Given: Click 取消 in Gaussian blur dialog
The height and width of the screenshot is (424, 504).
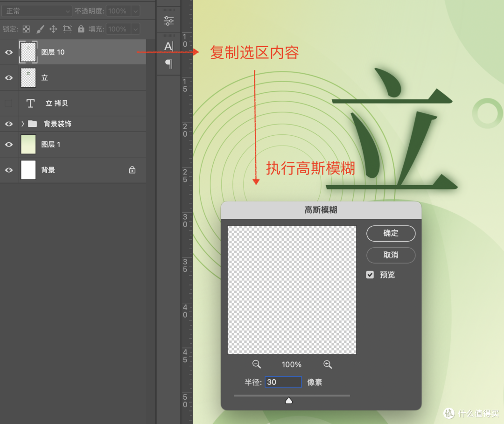Looking at the screenshot, I should pyautogui.click(x=391, y=255).
